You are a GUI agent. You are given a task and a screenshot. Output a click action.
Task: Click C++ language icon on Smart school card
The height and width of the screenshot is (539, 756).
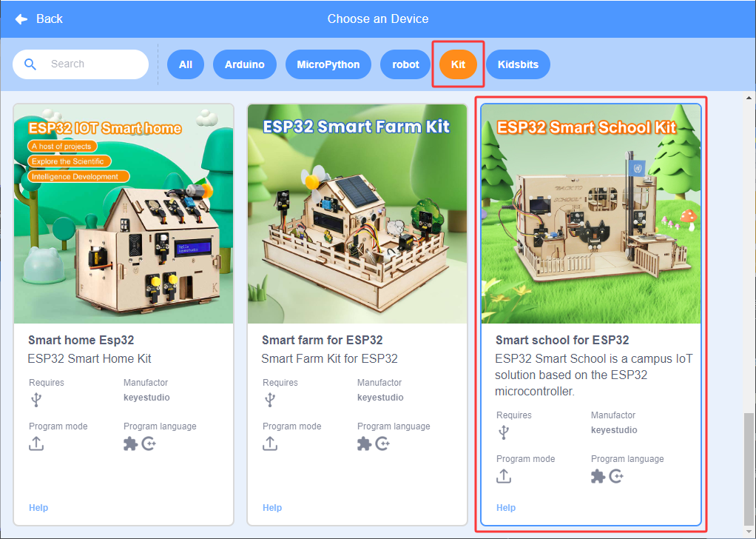coord(617,476)
